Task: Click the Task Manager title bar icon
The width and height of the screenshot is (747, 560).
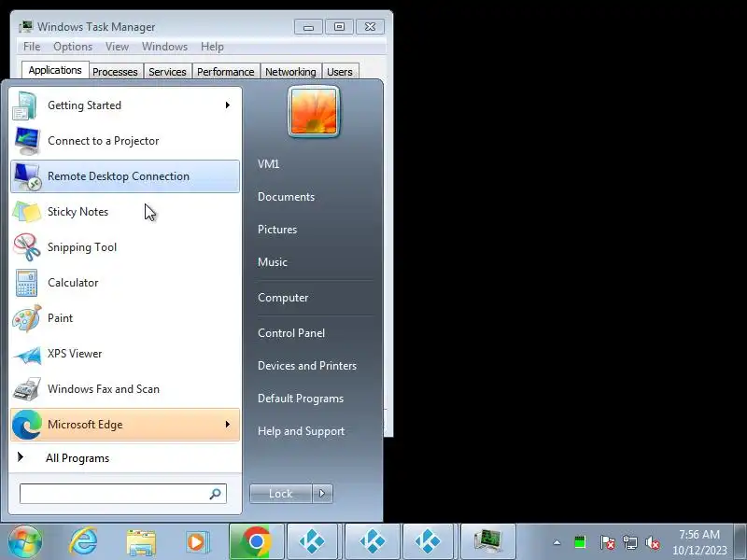Action: click(x=26, y=27)
